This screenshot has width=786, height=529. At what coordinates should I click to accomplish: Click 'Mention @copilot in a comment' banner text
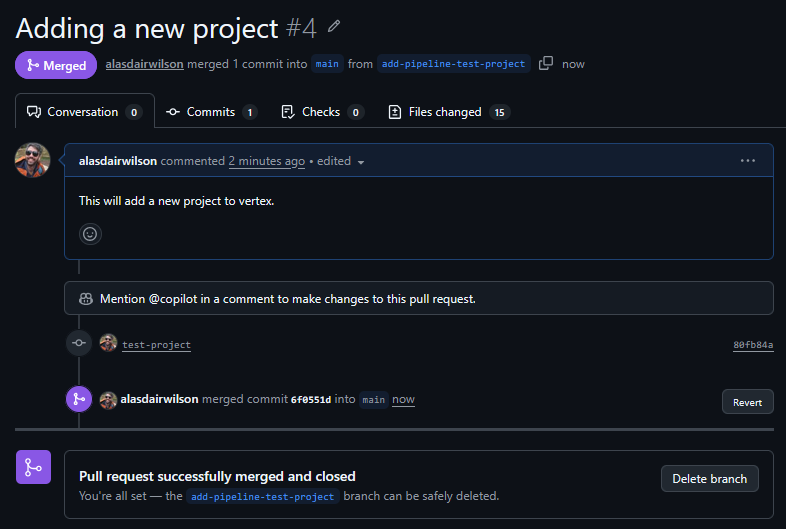tap(288, 299)
